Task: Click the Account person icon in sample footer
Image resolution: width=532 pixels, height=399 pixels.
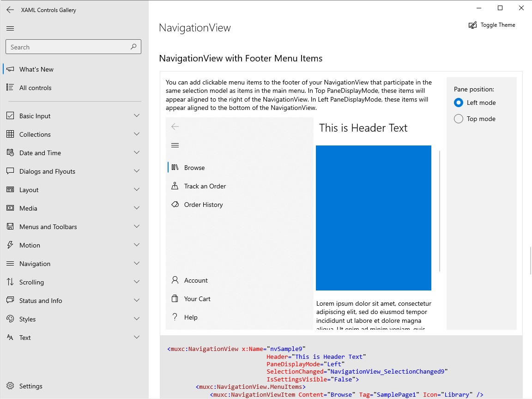Action: click(x=175, y=280)
